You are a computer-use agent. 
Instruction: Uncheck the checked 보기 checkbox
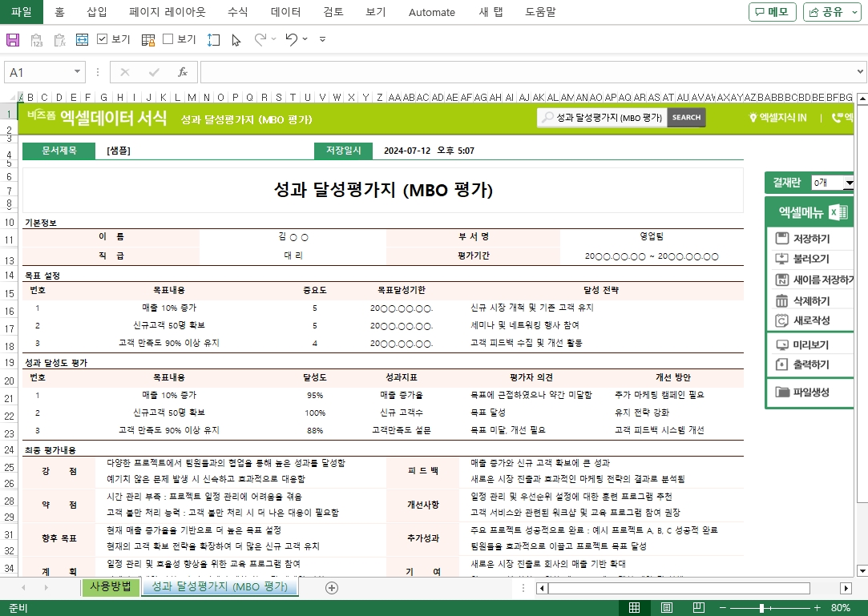tap(103, 39)
